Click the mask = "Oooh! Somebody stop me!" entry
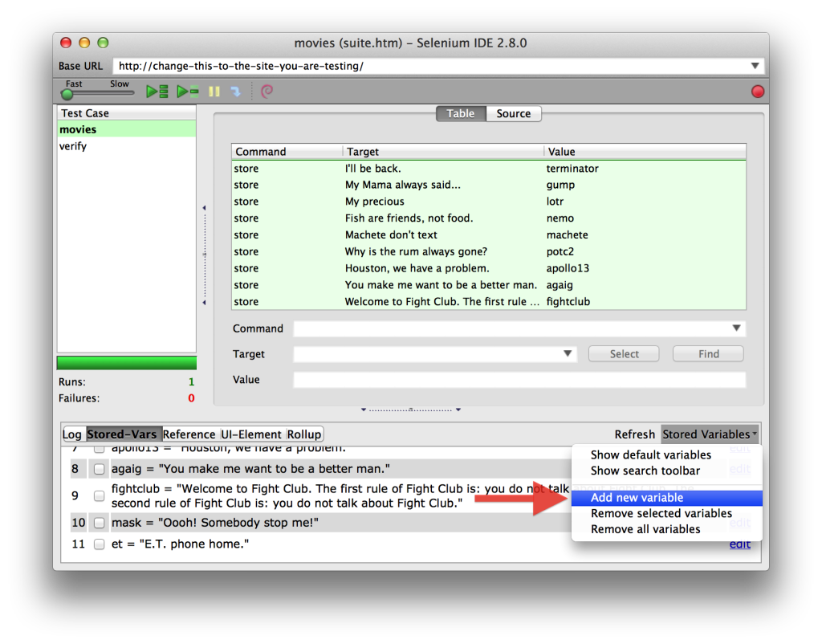The width and height of the screenshot is (822, 644). [x=215, y=523]
